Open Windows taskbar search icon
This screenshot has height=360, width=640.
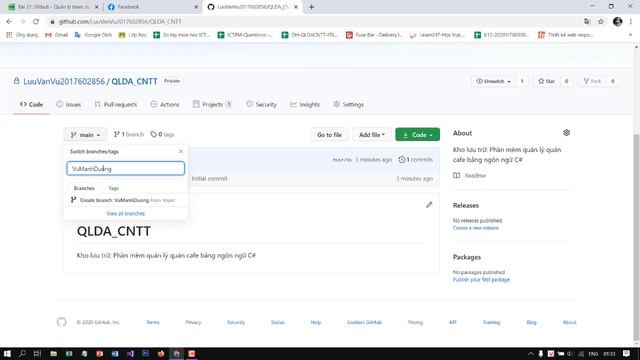point(22,353)
